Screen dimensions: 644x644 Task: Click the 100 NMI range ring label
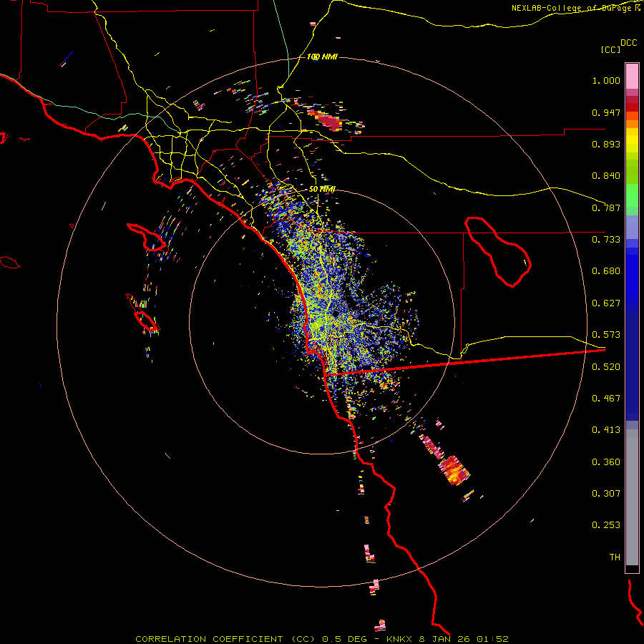[322, 57]
